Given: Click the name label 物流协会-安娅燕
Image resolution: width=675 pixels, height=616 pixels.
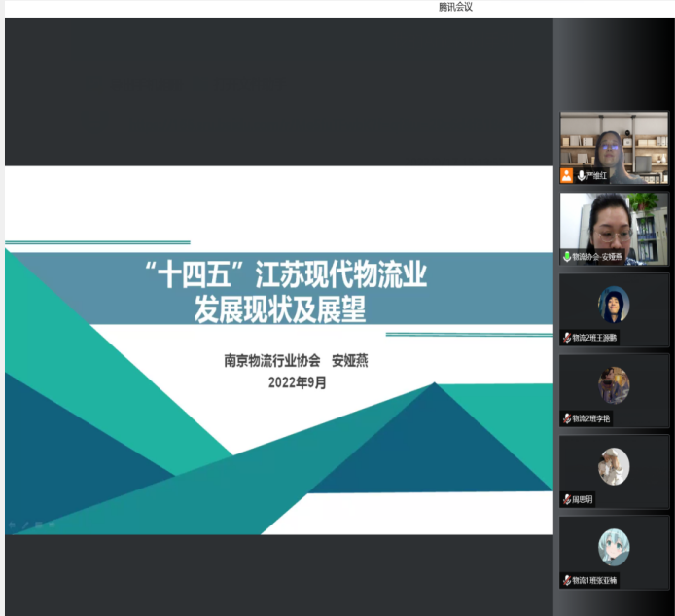Looking at the screenshot, I should (596, 257).
